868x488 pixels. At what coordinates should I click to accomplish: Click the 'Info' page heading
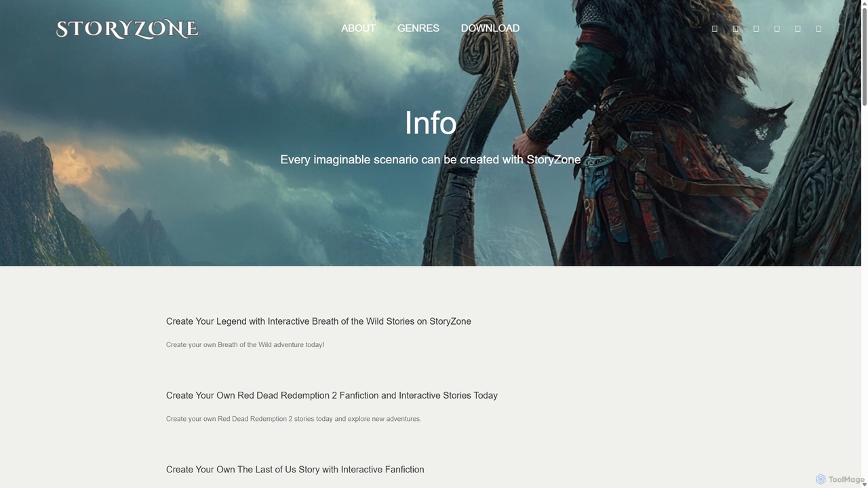[431, 123]
